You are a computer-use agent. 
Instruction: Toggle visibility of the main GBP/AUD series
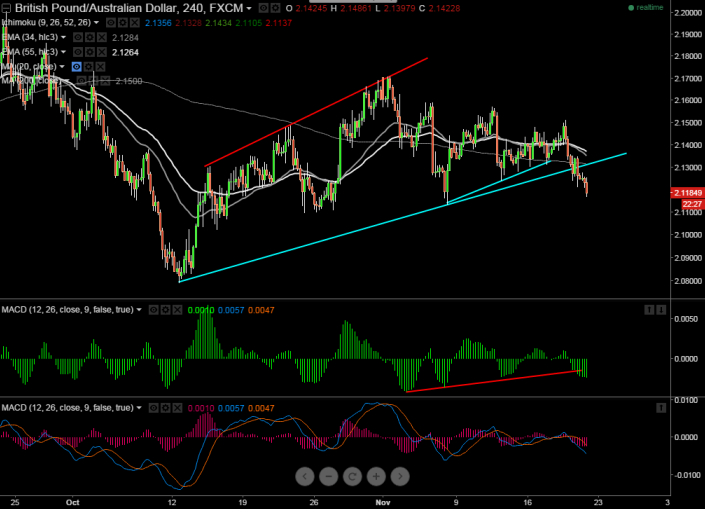click(x=263, y=8)
